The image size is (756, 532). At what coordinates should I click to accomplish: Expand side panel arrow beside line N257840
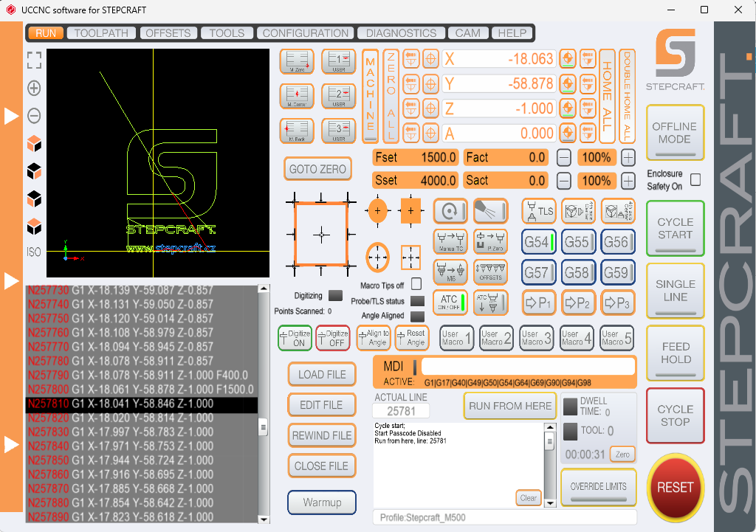(11, 444)
